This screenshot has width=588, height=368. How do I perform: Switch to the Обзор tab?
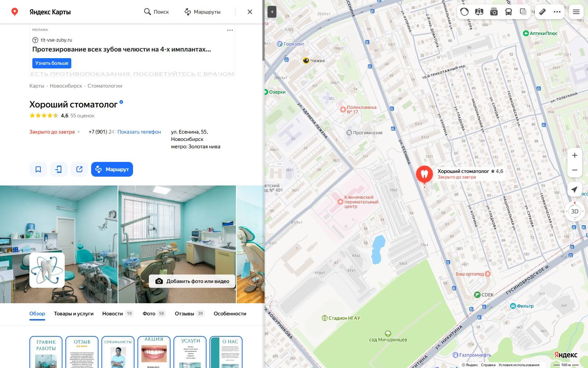[37, 314]
